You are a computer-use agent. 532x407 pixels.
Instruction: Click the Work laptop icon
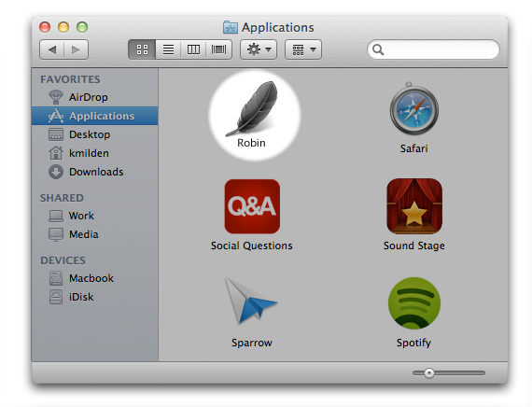[56, 216]
